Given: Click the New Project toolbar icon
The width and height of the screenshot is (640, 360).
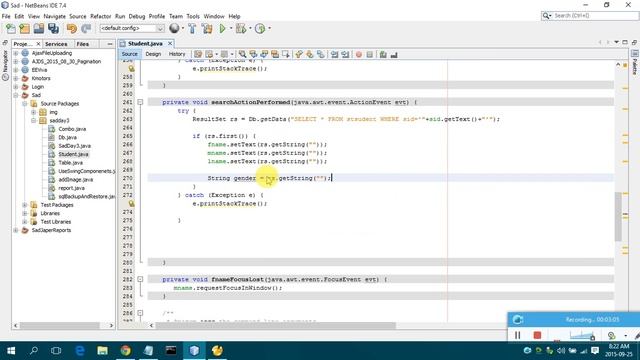Looking at the screenshot, I should [24, 29].
